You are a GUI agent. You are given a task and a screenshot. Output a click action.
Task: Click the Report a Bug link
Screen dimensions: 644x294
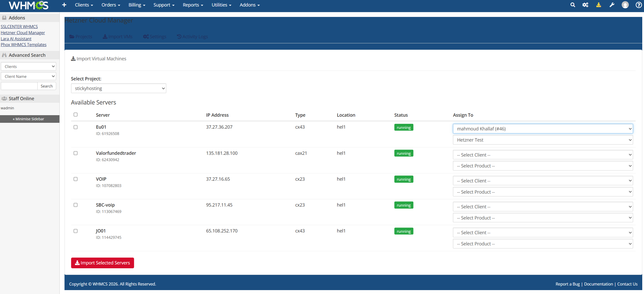point(568,284)
